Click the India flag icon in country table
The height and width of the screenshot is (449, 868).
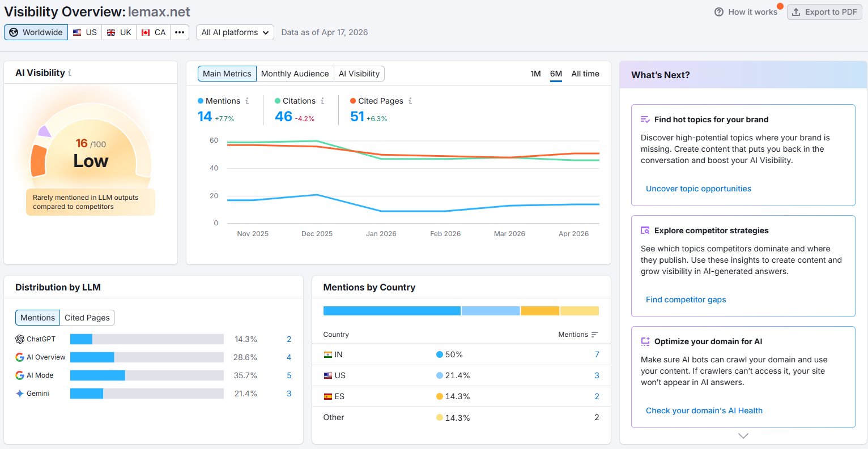point(327,354)
